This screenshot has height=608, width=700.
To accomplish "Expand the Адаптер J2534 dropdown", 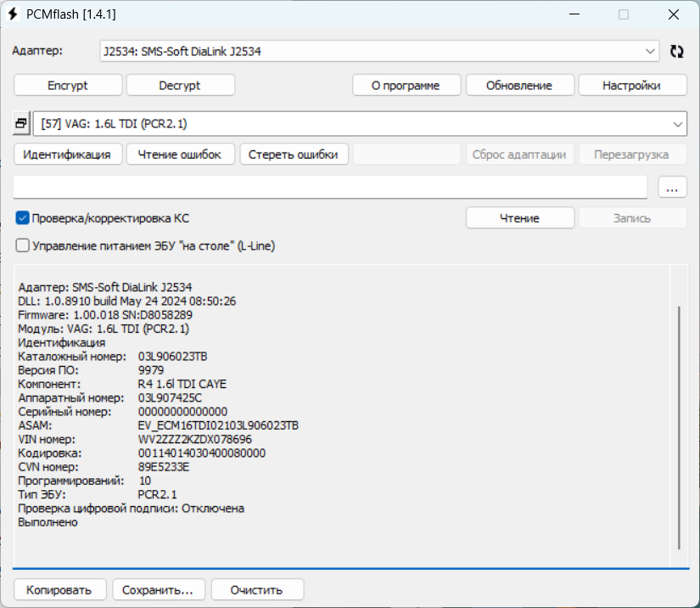I will [650, 51].
